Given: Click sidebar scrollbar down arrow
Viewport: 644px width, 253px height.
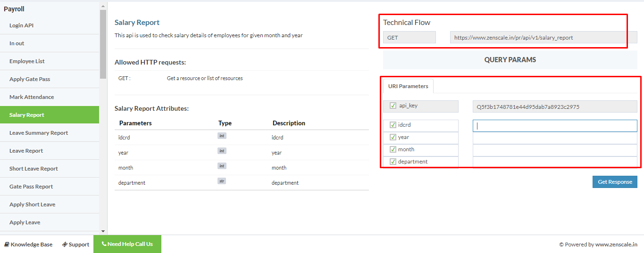Looking at the screenshot, I should point(103,231).
